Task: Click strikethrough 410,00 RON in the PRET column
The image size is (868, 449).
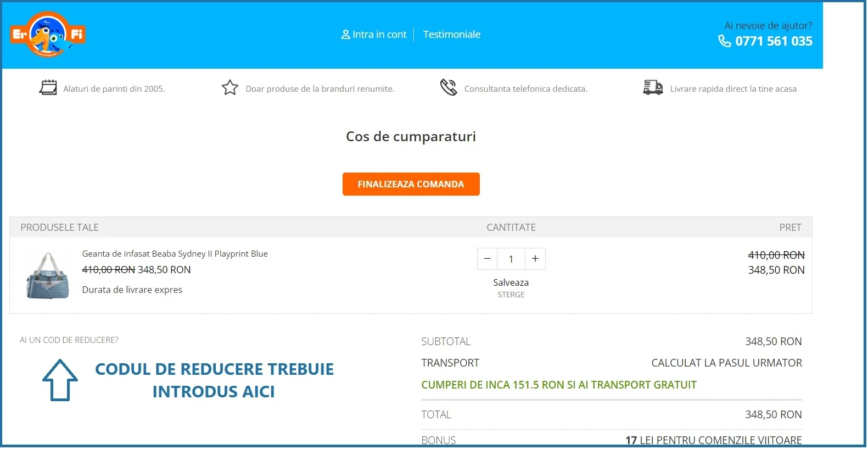Action: pos(776,255)
